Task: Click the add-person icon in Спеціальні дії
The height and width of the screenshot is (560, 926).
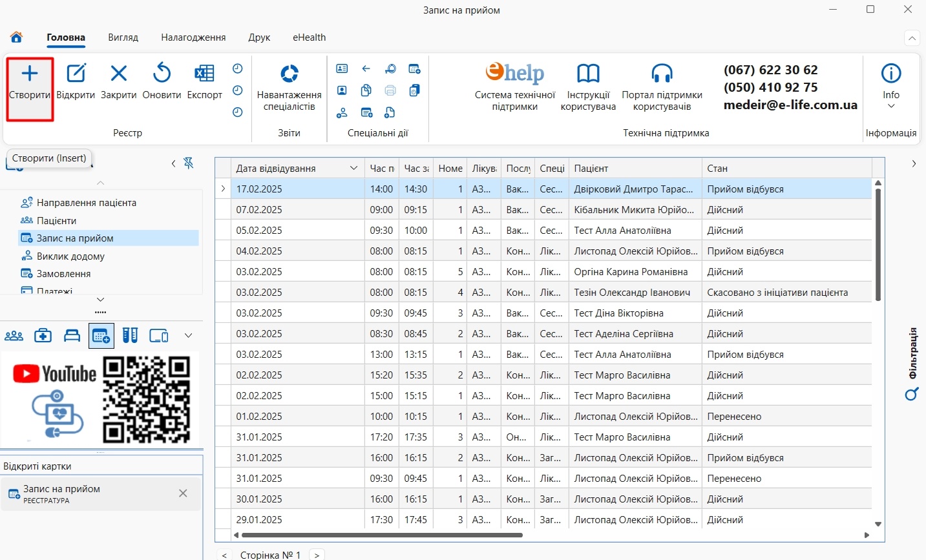Action: point(342,112)
